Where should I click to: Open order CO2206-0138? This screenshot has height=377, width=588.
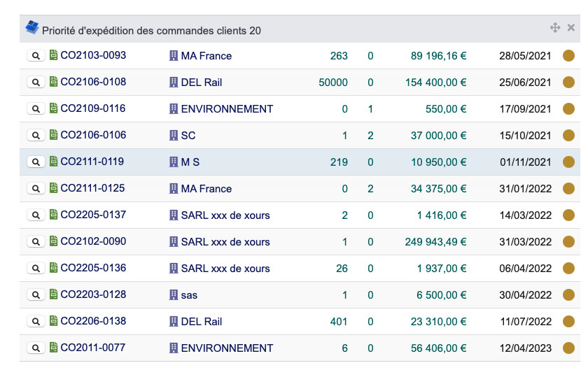[x=93, y=322]
